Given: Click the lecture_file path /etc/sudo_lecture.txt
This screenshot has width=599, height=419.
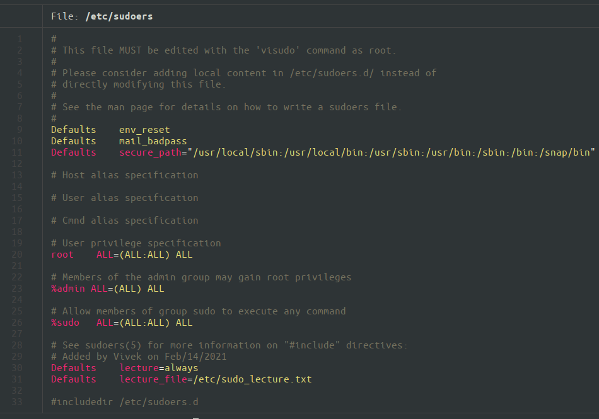Looking at the screenshot, I should click(x=253, y=379).
